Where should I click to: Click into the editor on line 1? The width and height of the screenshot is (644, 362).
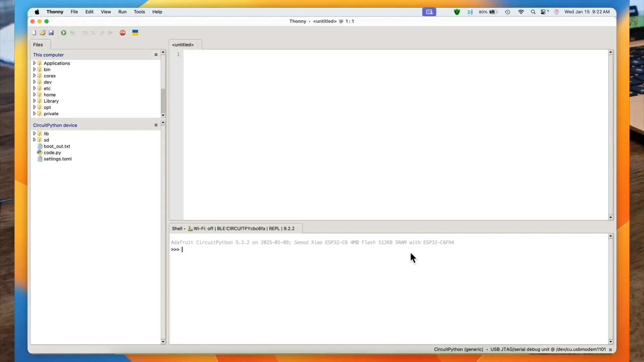point(396,54)
